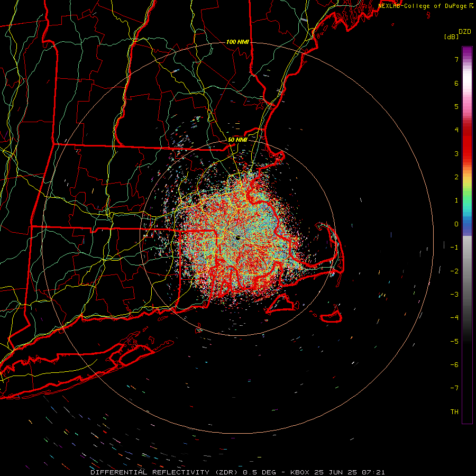
Task: Click the 2 value on the scale
Action: pos(456,177)
